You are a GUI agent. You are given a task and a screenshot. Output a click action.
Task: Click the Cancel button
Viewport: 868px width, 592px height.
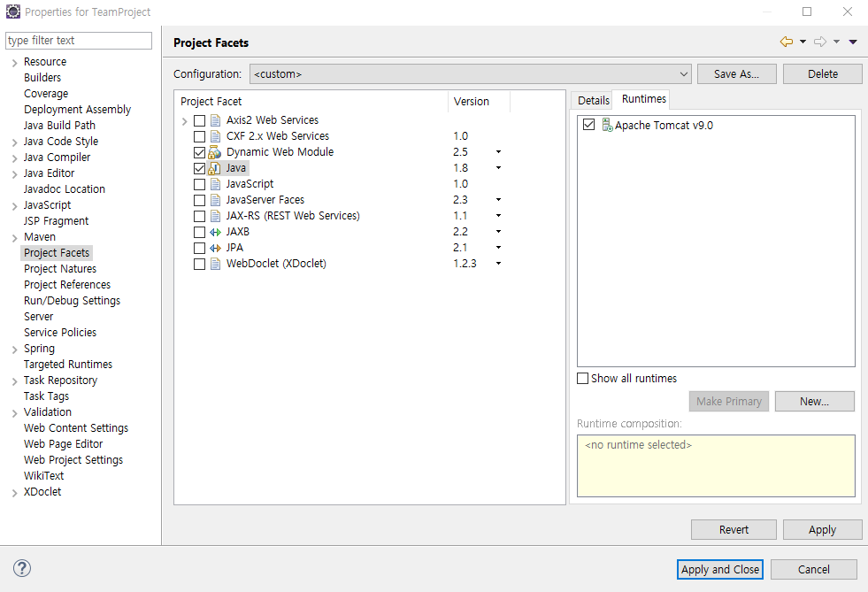pyautogui.click(x=814, y=569)
